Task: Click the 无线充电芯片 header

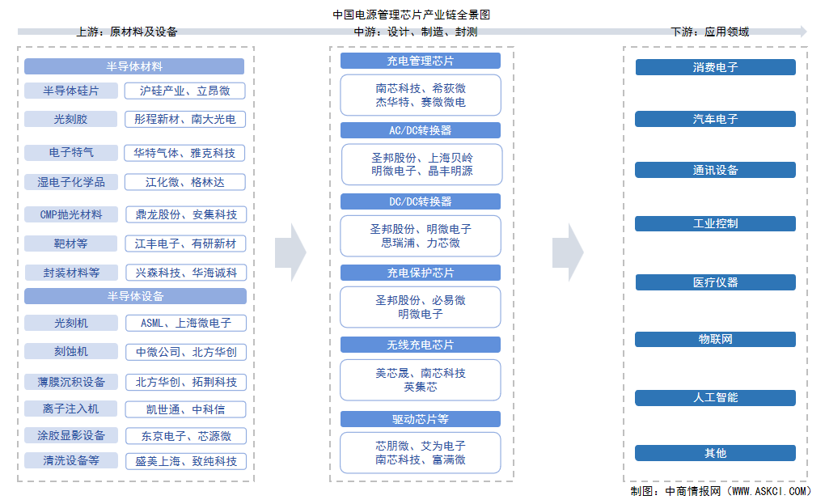Action: pyautogui.click(x=421, y=345)
